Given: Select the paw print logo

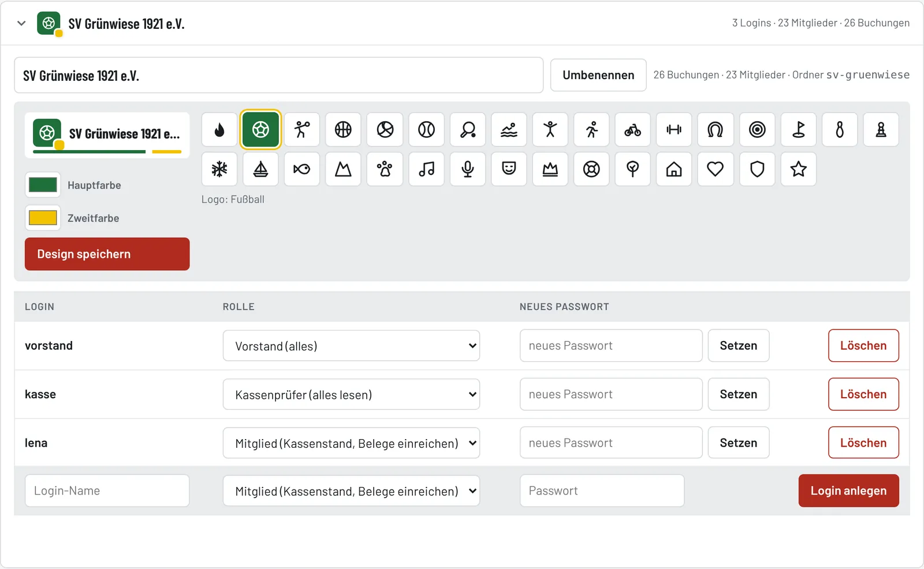Looking at the screenshot, I should click(x=385, y=169).
